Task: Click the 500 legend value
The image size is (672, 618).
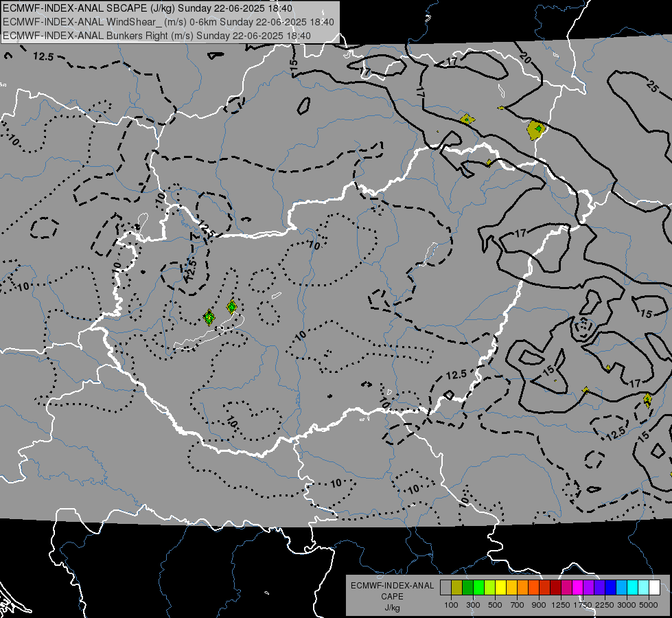Action: click(x=495, y=605)
